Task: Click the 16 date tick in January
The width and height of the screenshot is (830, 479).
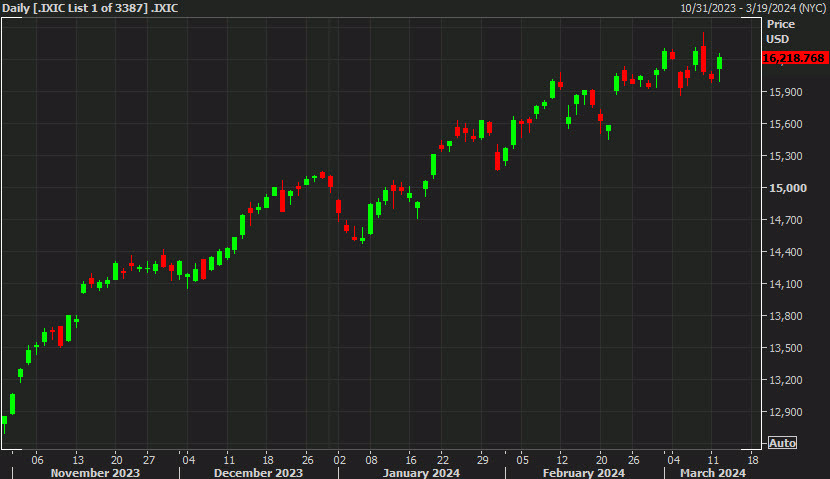Action: coord(411,459)
